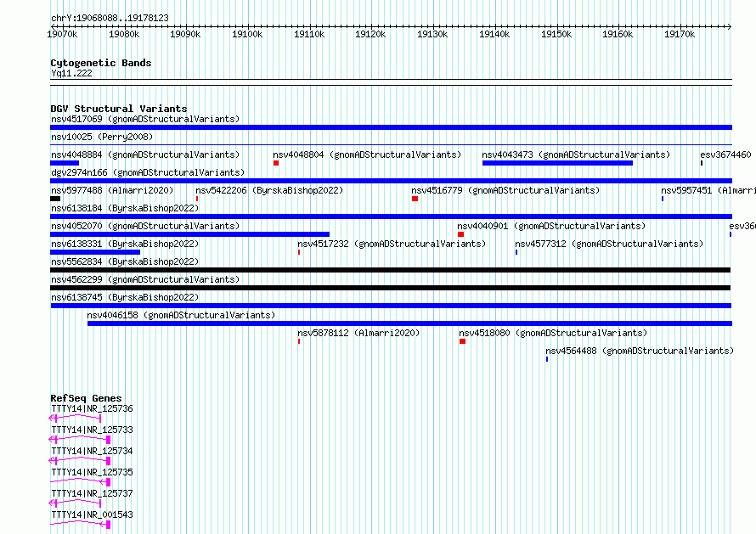Select the nsv5977488 (Almarri2020) label
756x534 pixels.
tap(112, 190)
